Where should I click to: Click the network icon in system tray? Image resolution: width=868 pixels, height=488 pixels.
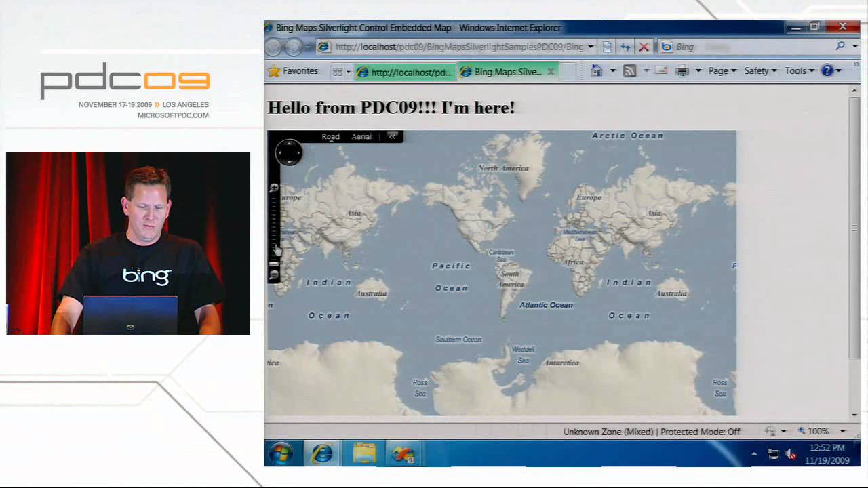tap(773, 454)
